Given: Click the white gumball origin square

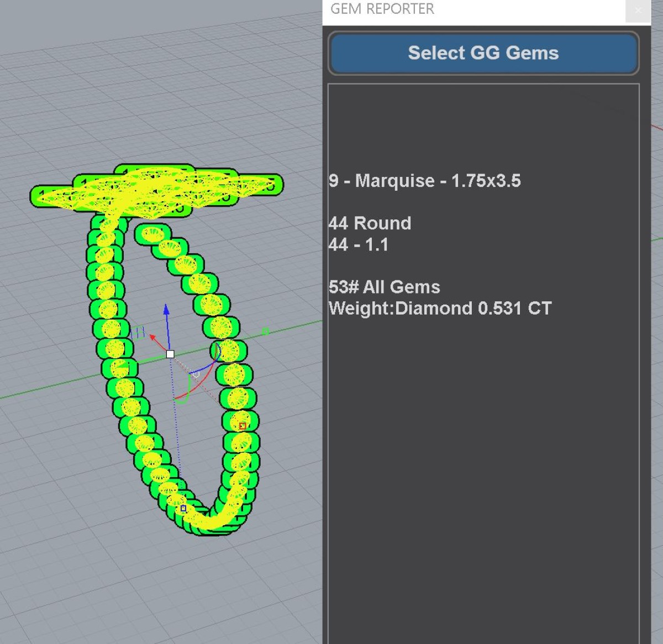Looking at the screenshot, I should 170,354.
